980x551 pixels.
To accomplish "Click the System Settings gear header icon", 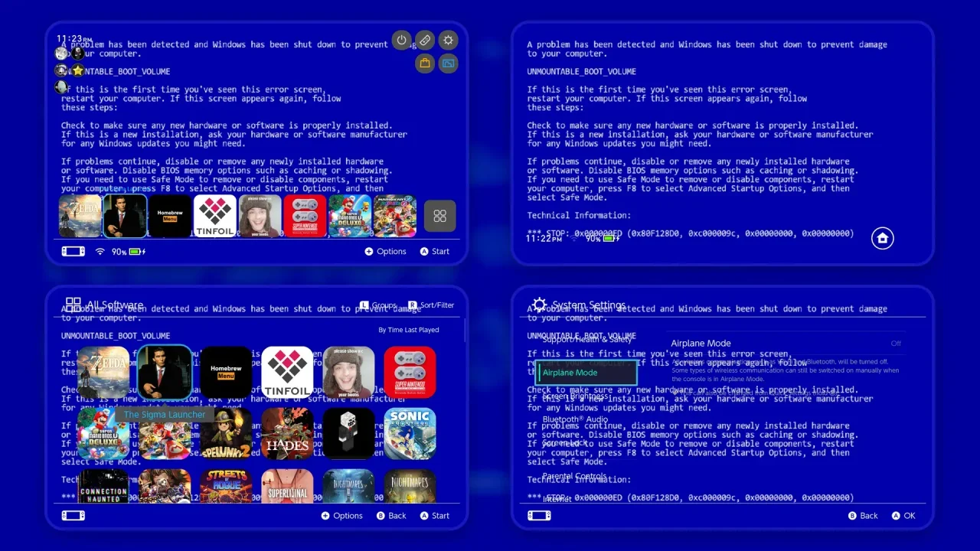I will pyautogui.click(x=540, y=305).
